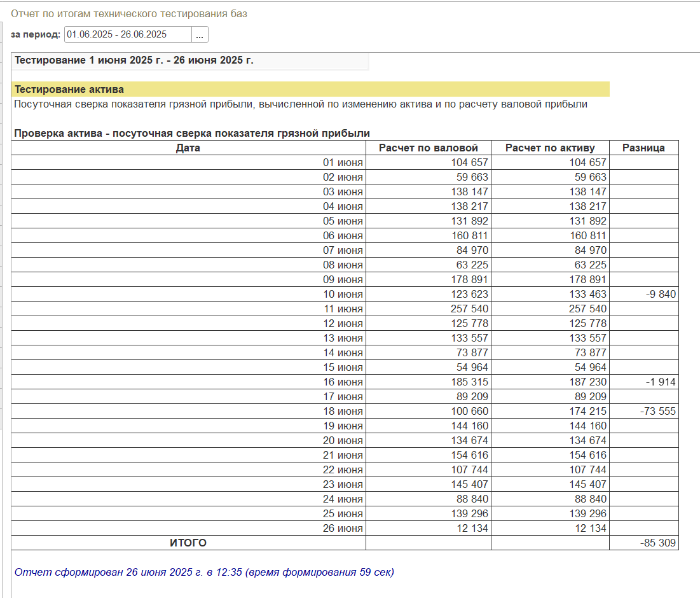Click the -1 914 difference cell
The width and height of the screenshot is (700, 598).
click(644, 382)
